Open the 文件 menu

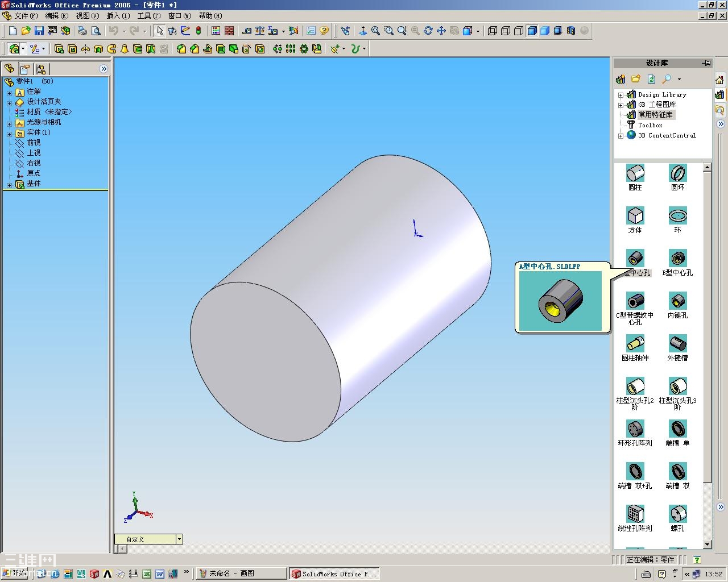pos(26,15)
